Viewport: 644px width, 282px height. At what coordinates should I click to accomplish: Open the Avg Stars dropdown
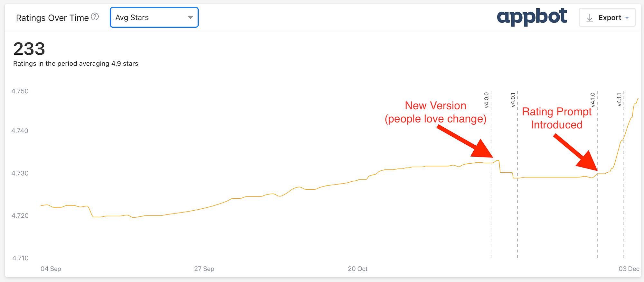[x=154, y=17]
